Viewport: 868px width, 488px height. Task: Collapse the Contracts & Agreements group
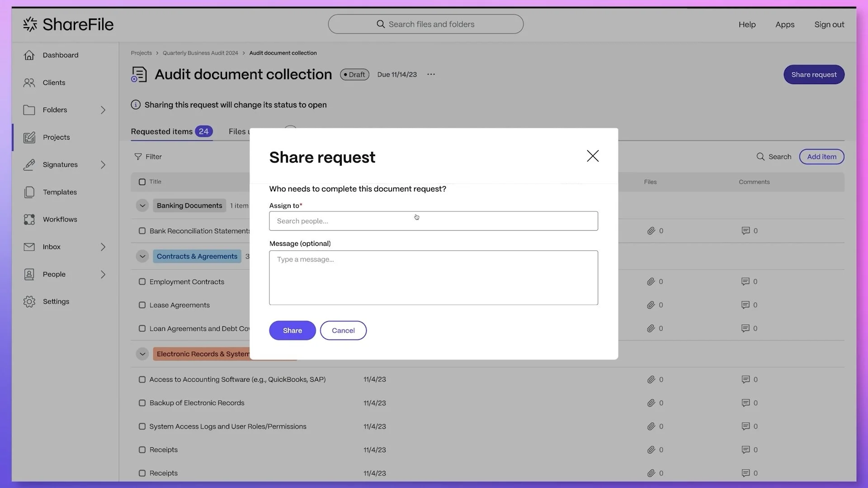(x=142, y=256)
